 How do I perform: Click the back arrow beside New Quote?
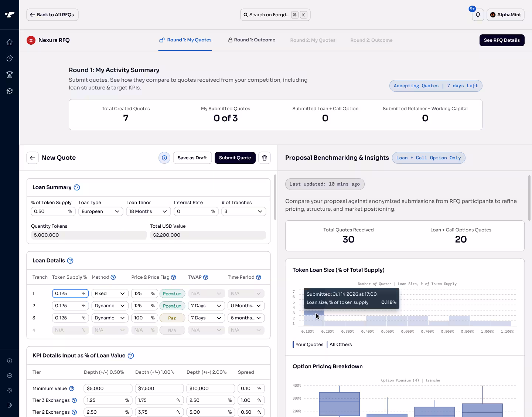pyautogui.click(x=33, y=158)
